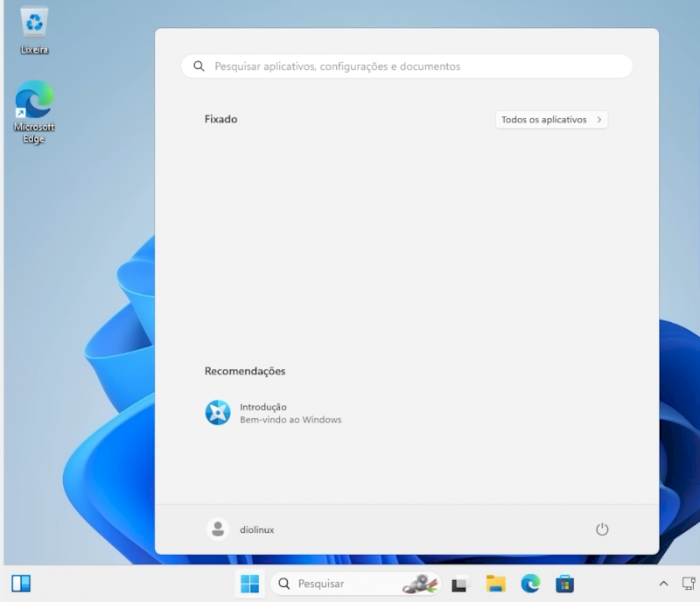Open Microsoft Edge from the taskbar
The width and height of the screenshot is (700, 602).
(x=530, y=584)
